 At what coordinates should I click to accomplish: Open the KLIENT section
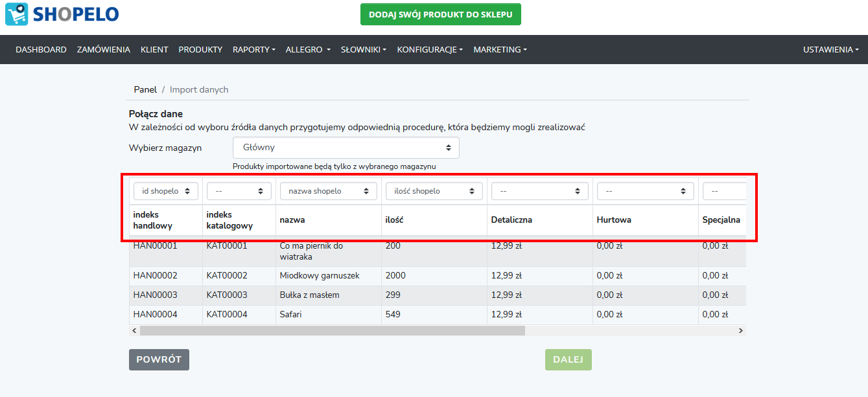tap(154, 49)
